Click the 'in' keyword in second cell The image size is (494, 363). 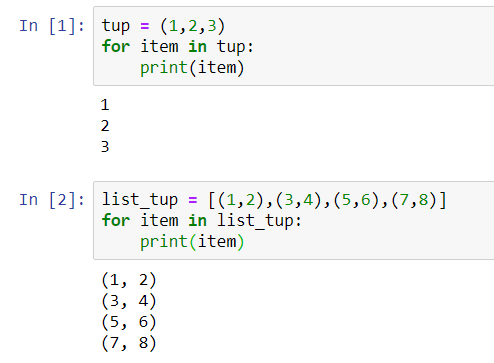197,221
